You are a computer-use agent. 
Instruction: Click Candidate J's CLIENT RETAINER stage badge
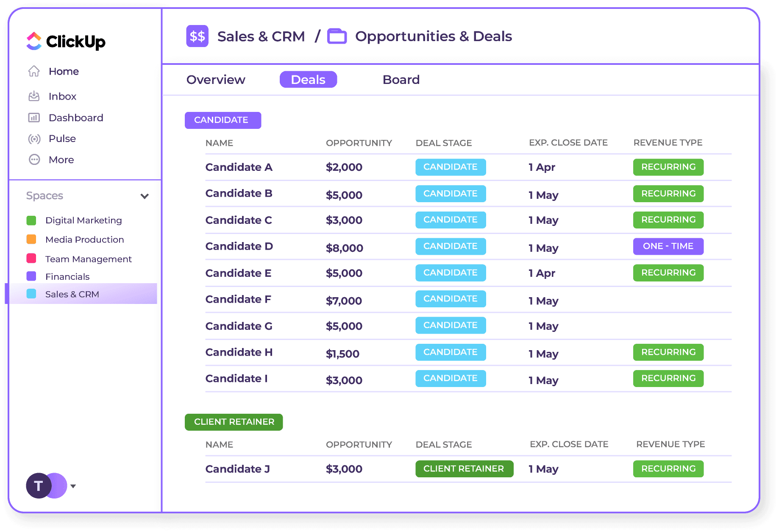coord(464,469)
